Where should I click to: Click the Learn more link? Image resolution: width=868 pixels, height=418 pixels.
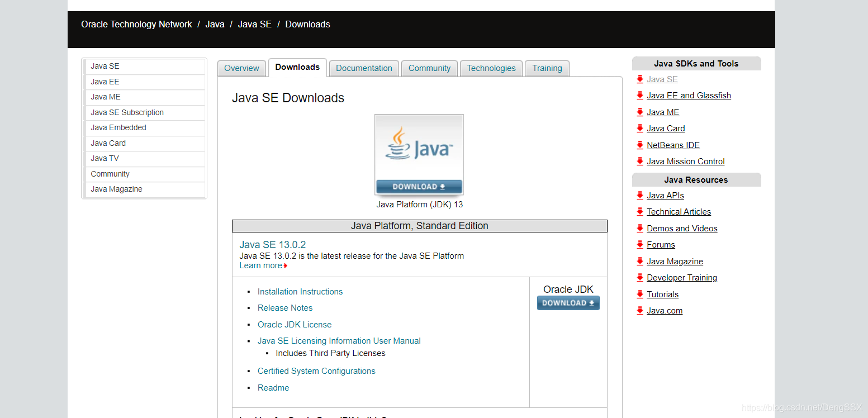(261, 266)
